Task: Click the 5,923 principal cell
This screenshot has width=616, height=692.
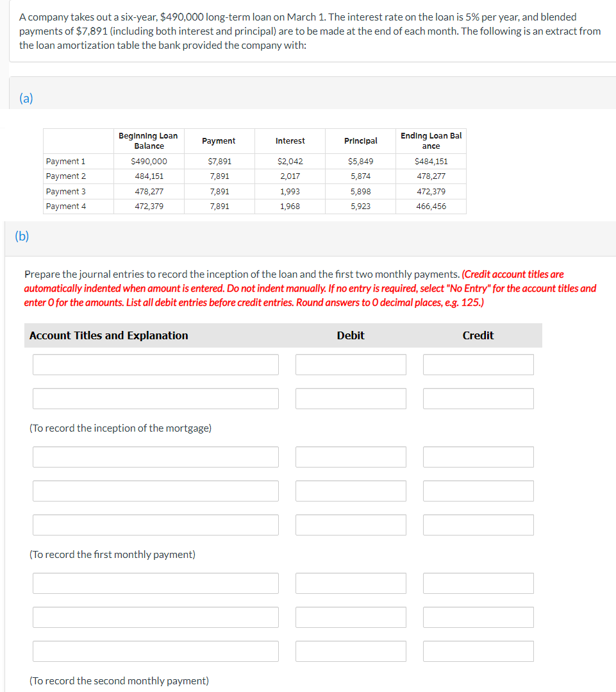Action: click(361, 206)
